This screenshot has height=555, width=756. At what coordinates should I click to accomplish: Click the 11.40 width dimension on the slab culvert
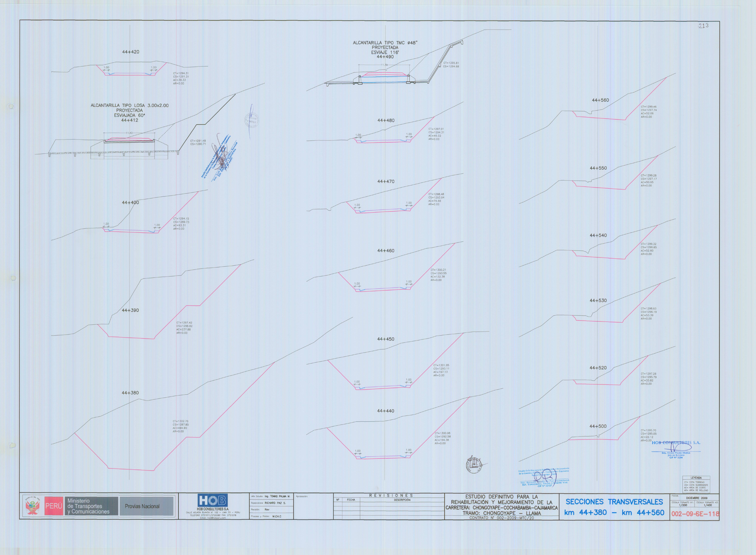[x=129, y=133]
